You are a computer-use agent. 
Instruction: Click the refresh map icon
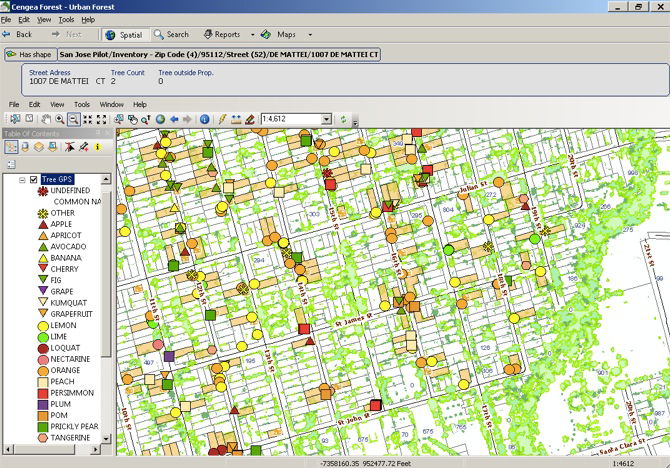(343, 119)
